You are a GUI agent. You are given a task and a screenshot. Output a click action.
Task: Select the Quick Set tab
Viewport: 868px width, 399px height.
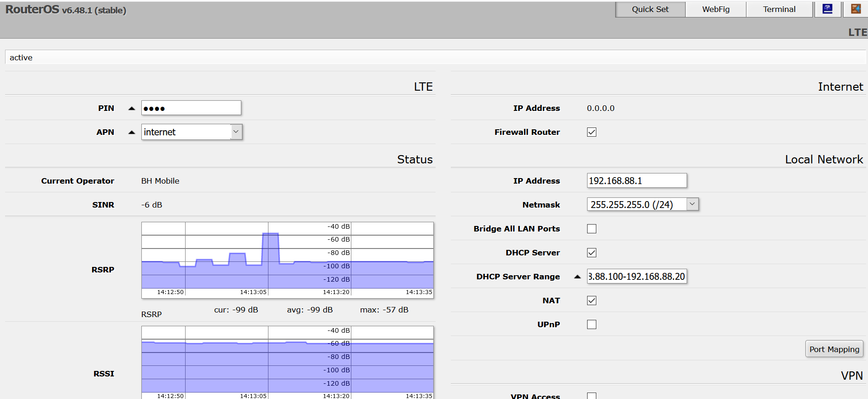[650, 9]
